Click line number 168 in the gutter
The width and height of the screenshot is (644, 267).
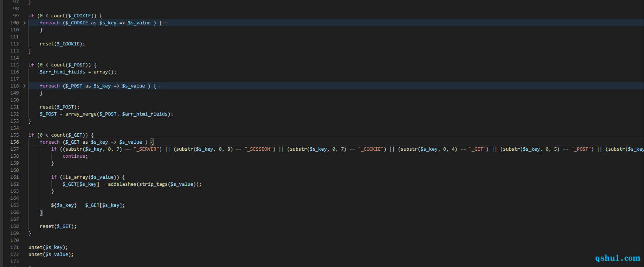point(15,226)
